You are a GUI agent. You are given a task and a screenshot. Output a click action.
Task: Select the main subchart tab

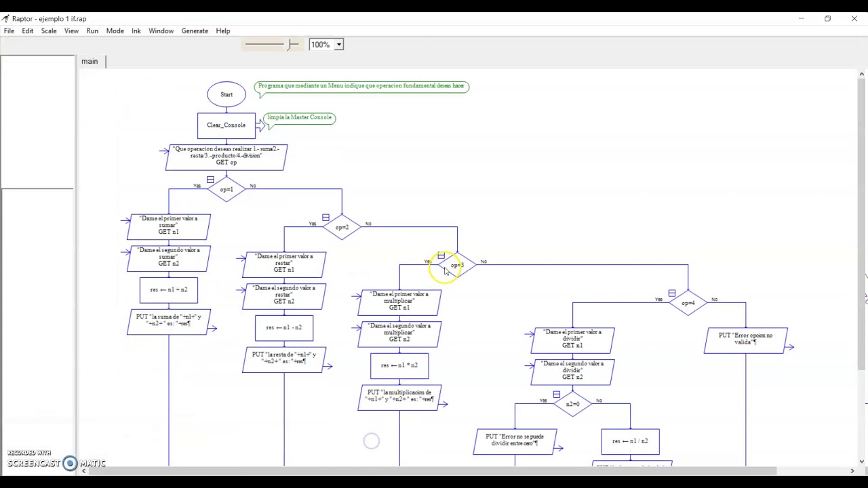[x=90, y=61]
